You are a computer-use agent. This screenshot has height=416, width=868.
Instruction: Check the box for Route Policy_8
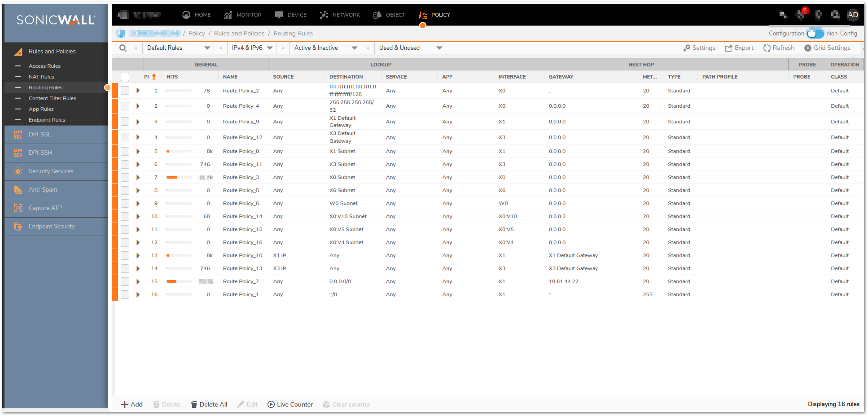(125, 151)
